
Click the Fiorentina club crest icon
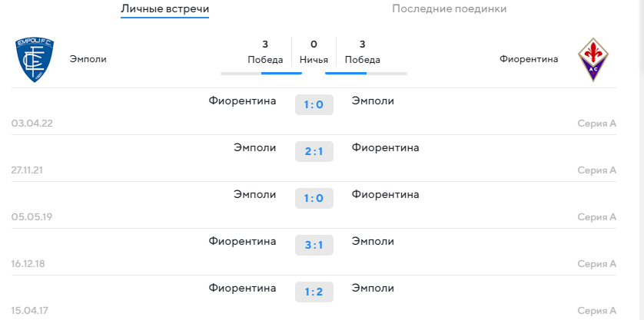pyautogui.click(x=593, y=60)
